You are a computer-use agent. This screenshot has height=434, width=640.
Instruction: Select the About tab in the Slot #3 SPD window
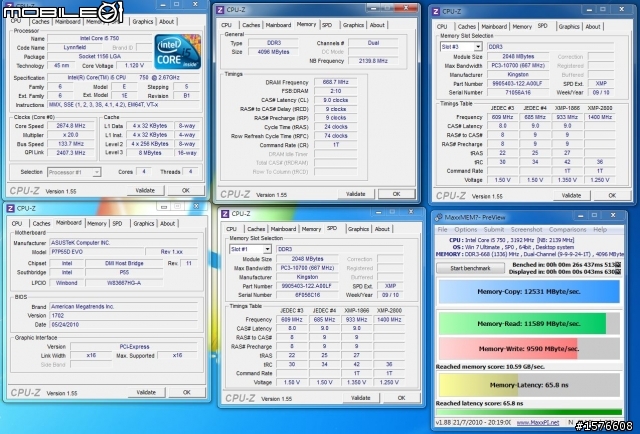(593, 27)
